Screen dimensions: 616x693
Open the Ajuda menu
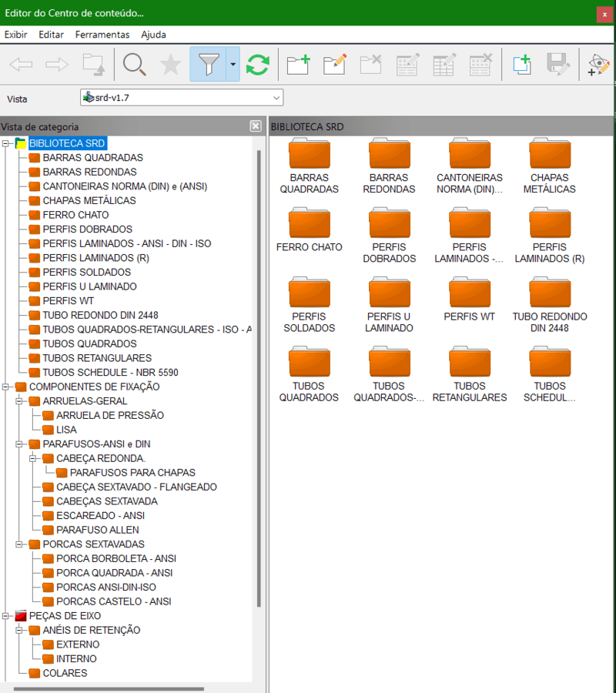point(153,35)
